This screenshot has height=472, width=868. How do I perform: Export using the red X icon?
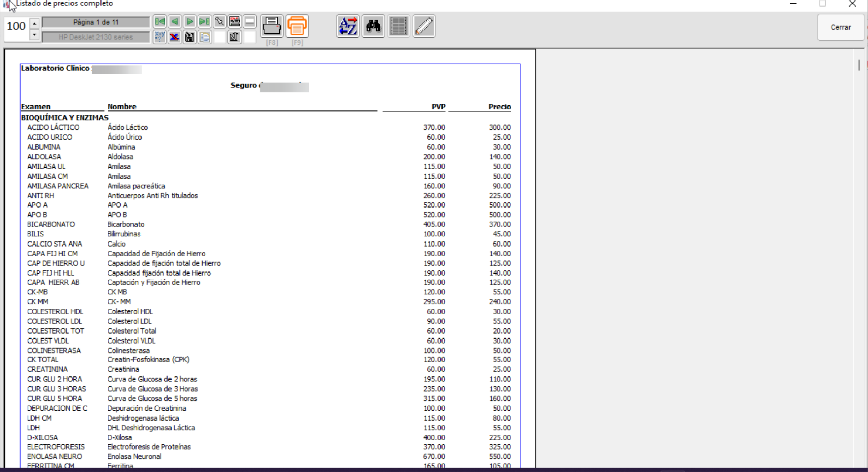175,37
